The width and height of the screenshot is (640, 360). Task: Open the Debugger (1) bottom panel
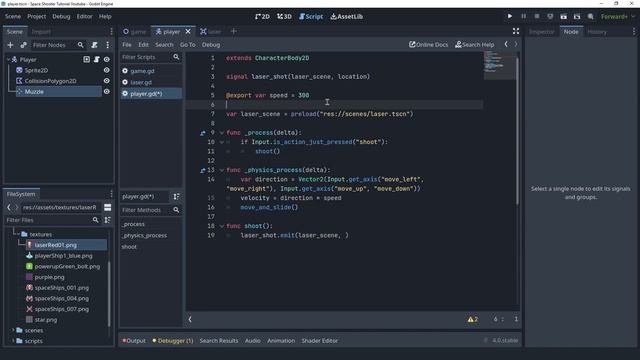coord(173,340)
